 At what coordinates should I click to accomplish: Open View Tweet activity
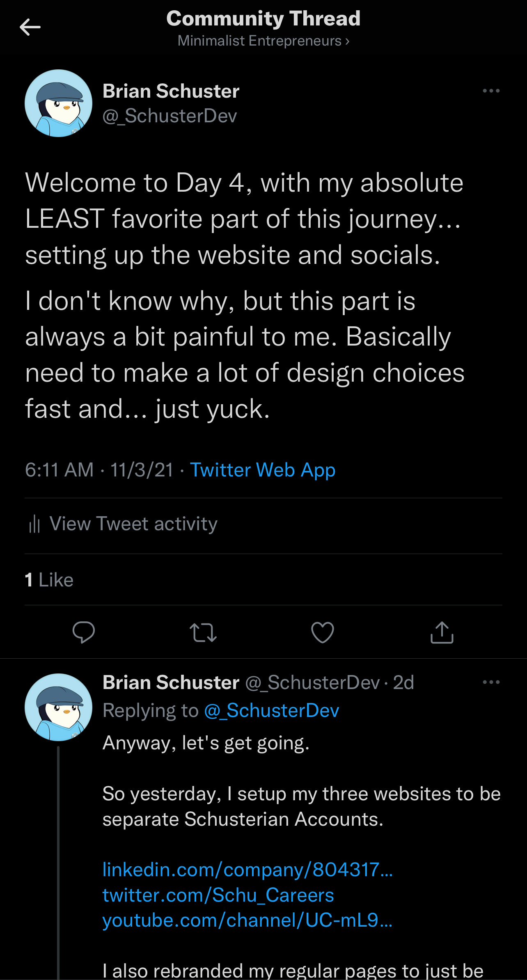click(x=133, y=524)
